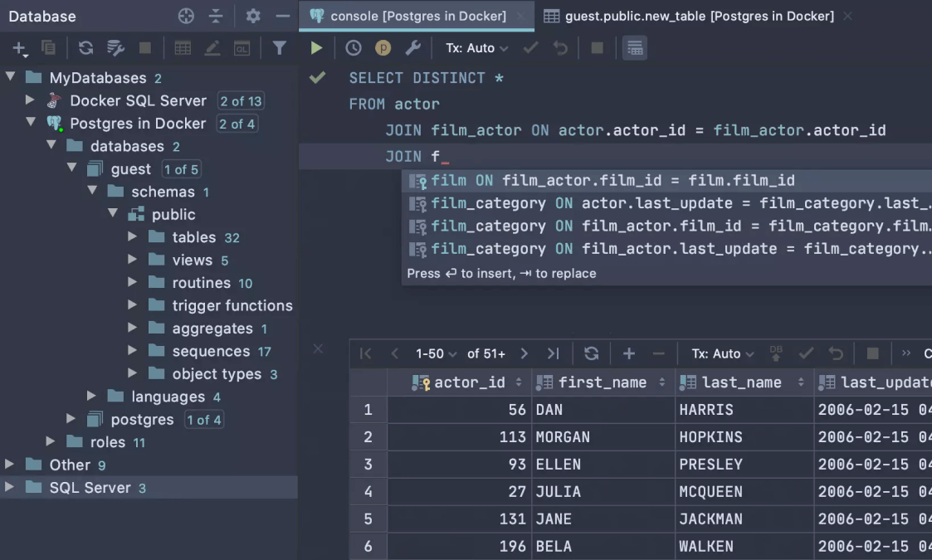Expand the sequences folder
This screenshot has height=560, width=932.
[x=133, y=350]
